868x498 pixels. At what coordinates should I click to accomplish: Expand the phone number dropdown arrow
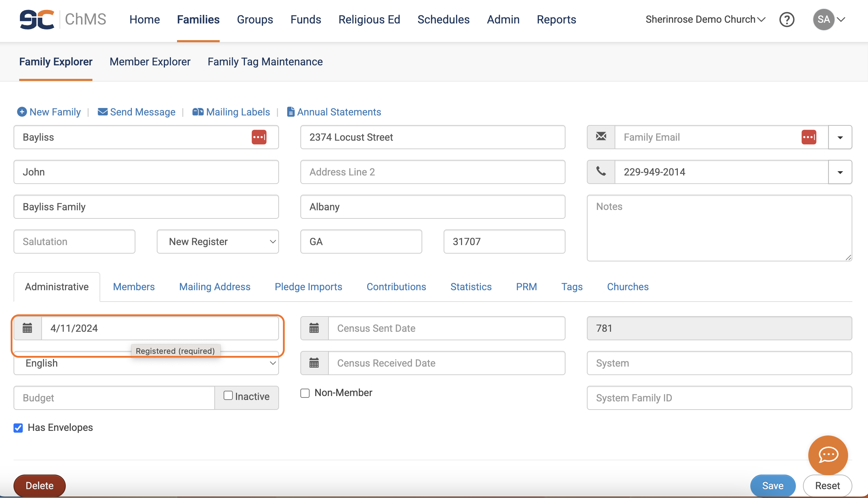(x=840, y=172)
